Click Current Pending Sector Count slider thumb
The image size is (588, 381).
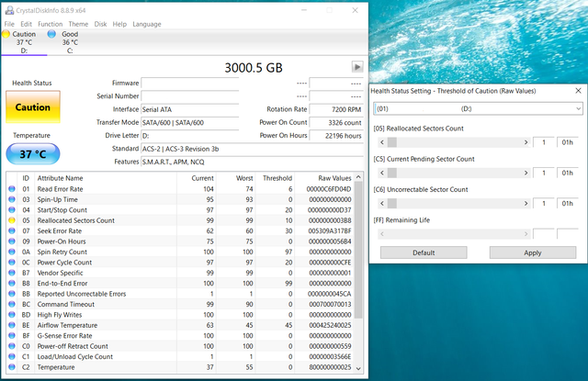point(392,173)
